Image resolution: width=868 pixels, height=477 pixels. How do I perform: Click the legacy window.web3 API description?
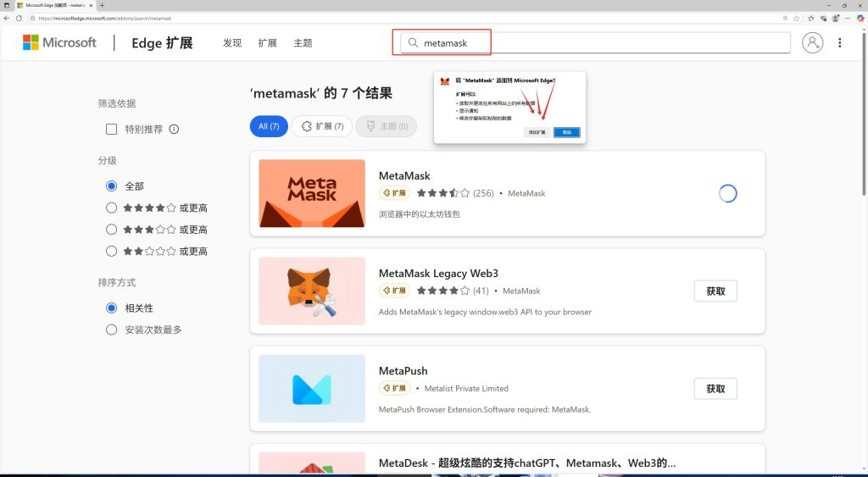point(485,312)
